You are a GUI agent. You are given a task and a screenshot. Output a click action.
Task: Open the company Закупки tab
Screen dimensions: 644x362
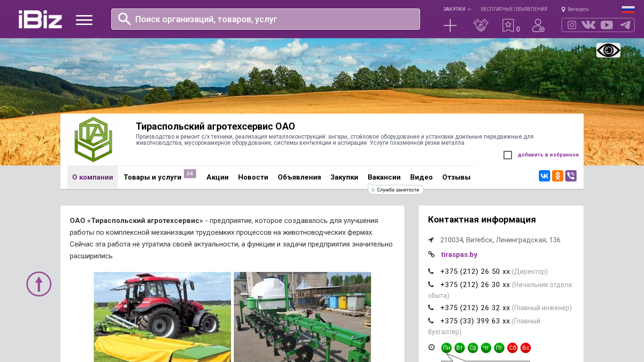(x=344, y=177)
